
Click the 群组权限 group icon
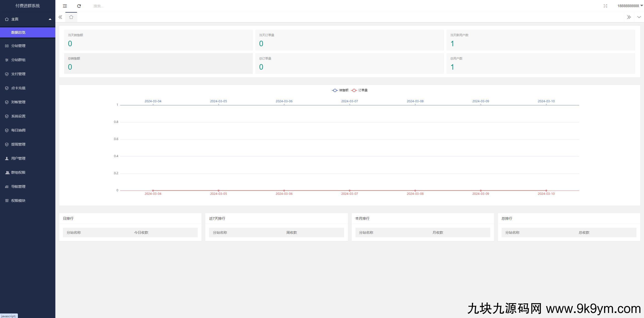tap(7, 172)
